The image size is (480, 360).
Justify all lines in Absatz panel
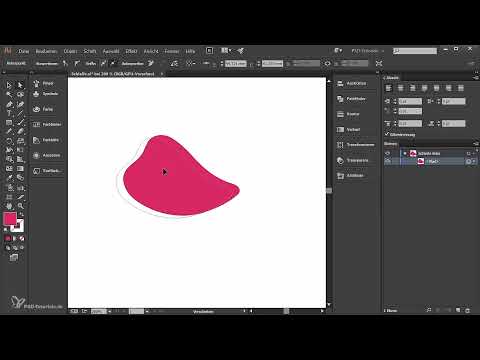(x=461, y=88)
